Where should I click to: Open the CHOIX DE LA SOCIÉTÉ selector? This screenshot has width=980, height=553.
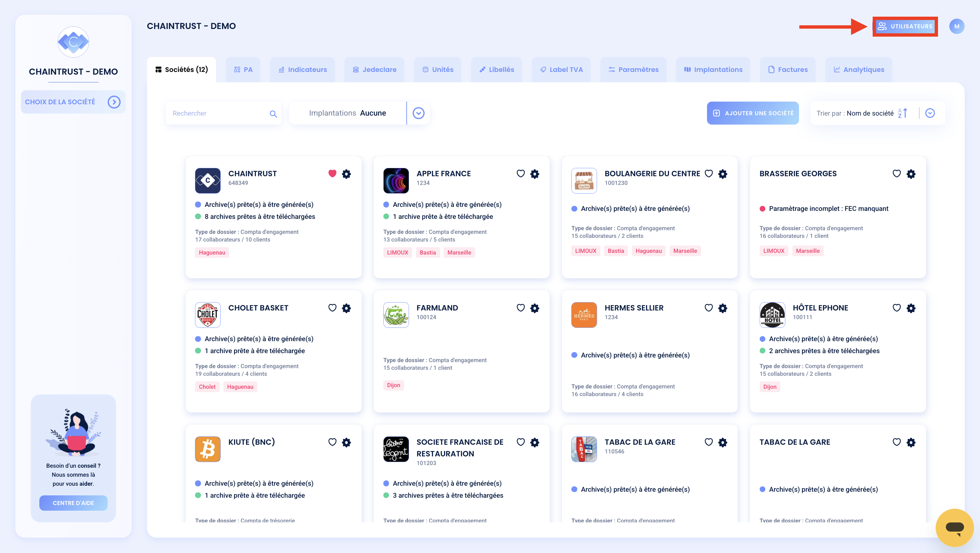73,102
